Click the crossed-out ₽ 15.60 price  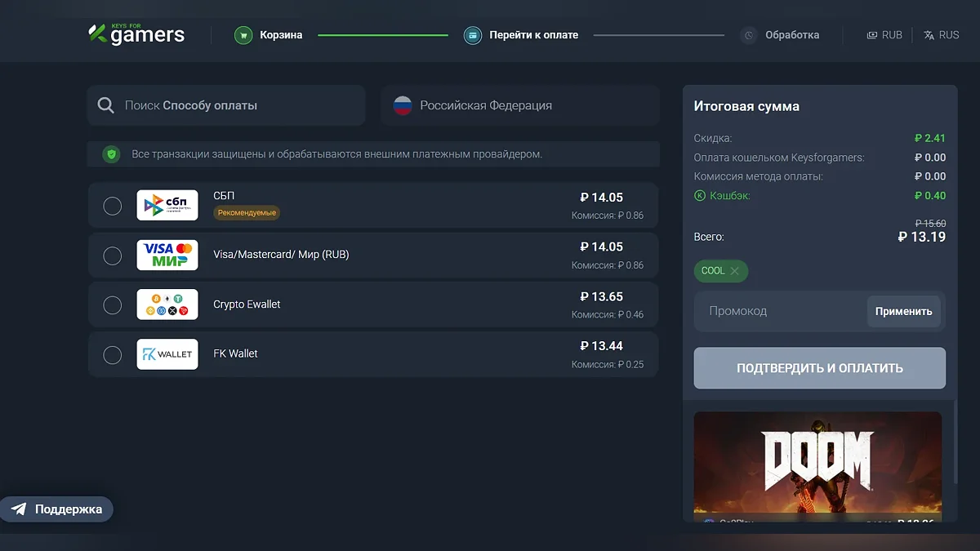coord(931,223)
